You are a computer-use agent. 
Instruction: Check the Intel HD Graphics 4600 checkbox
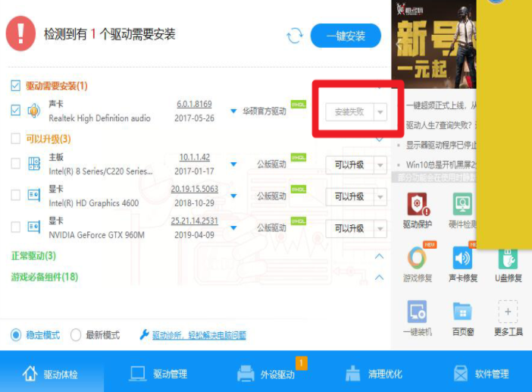16,195
